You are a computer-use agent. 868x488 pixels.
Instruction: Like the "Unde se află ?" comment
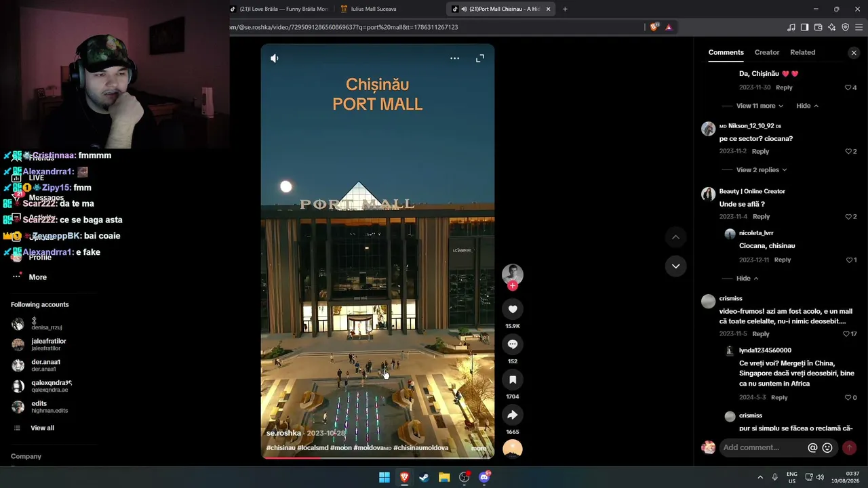click(848, 216)
